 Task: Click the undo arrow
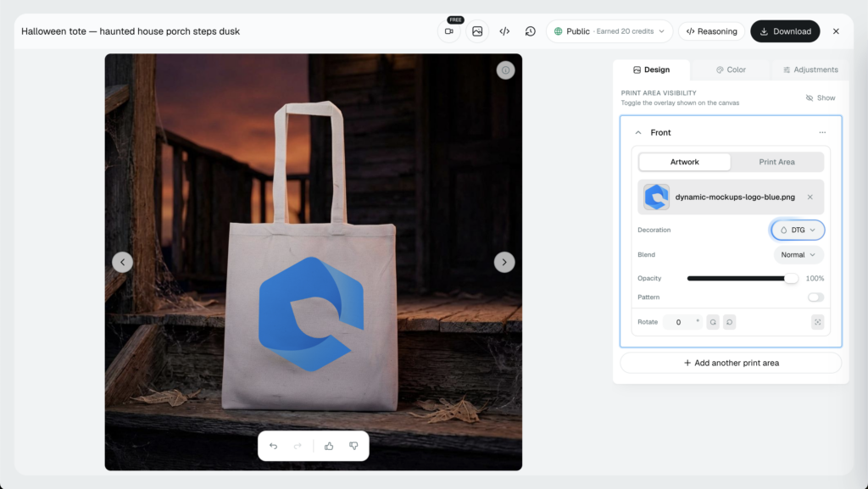pos(274,446)
